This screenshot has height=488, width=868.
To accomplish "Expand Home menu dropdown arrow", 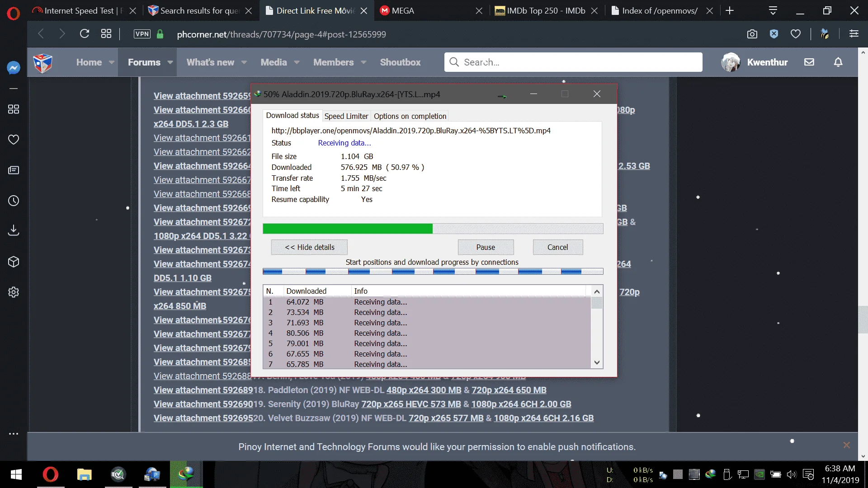I will click(x=111, y=62).
